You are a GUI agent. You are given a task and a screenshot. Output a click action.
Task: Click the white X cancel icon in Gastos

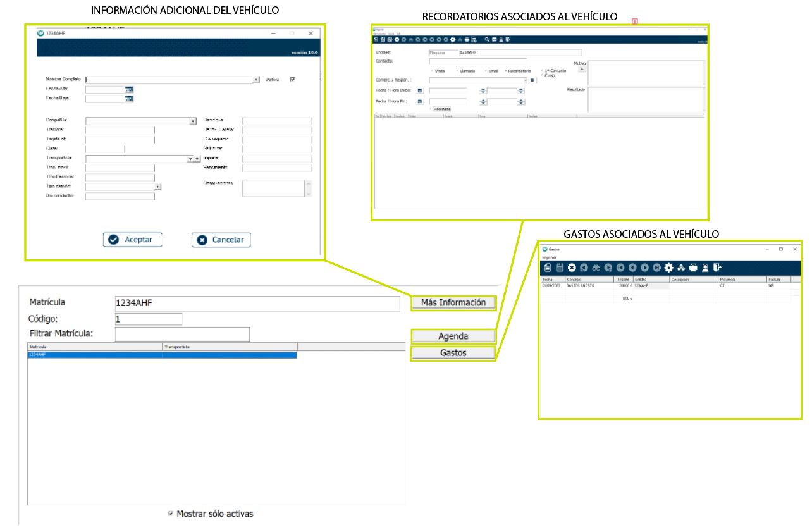572,268
